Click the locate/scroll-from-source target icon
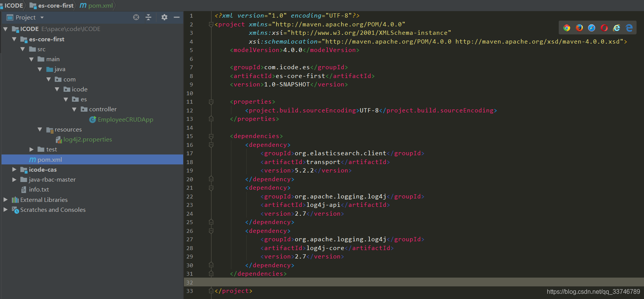Viewport: 644px width, 299px height. tap(136, 17)
